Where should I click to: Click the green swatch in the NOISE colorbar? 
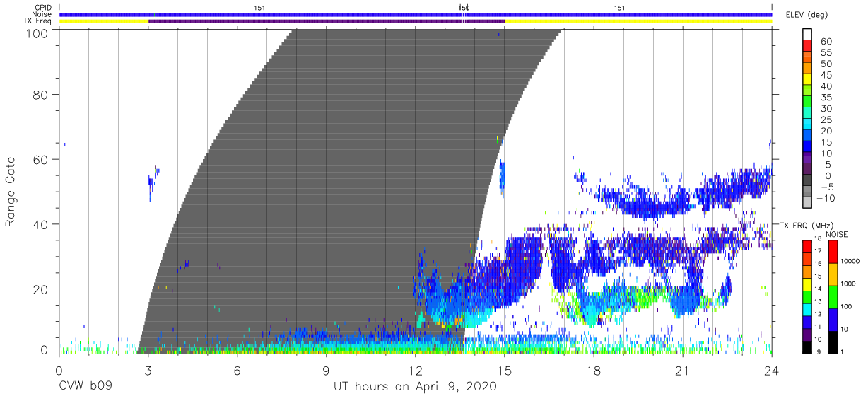(x=833, y=297)
